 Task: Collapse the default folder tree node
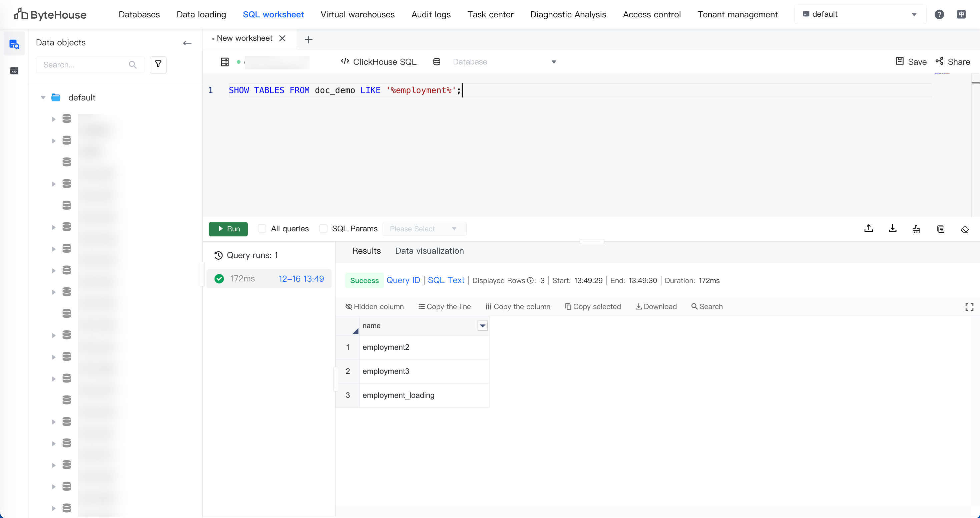point(43,97)
